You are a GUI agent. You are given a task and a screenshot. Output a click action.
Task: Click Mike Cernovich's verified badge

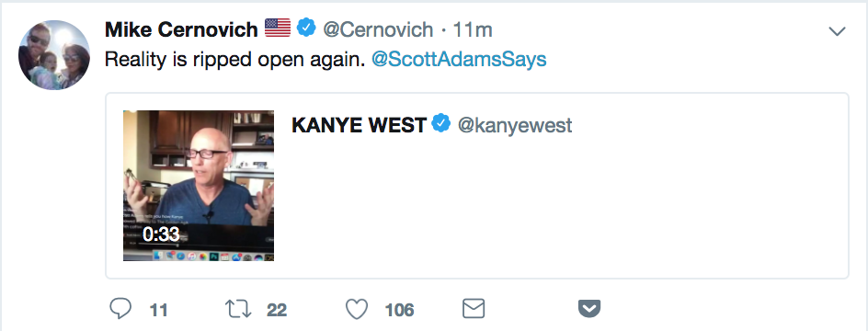pos(307,28)
